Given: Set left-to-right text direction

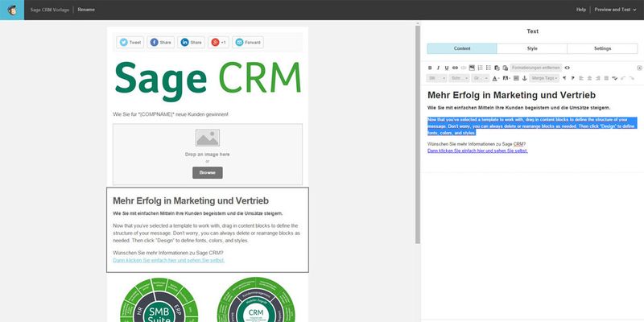Looking at the screenshot, I should (x=564, y=78).
